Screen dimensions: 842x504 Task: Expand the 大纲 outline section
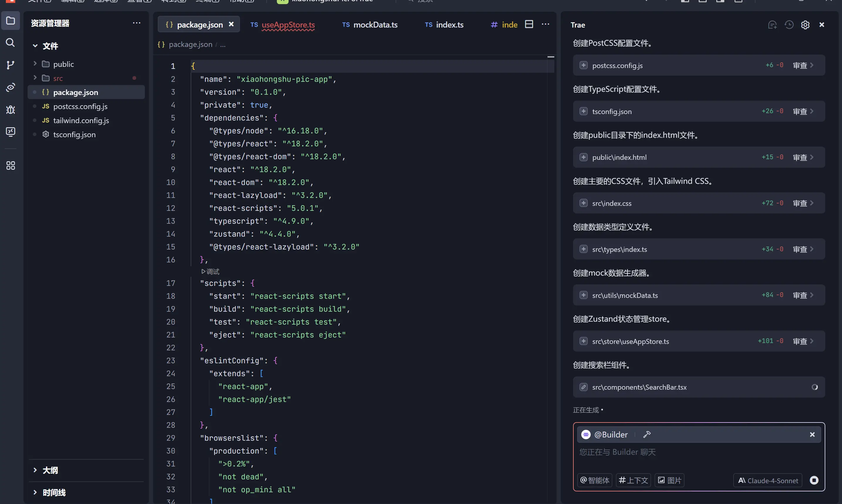point(35,470)
